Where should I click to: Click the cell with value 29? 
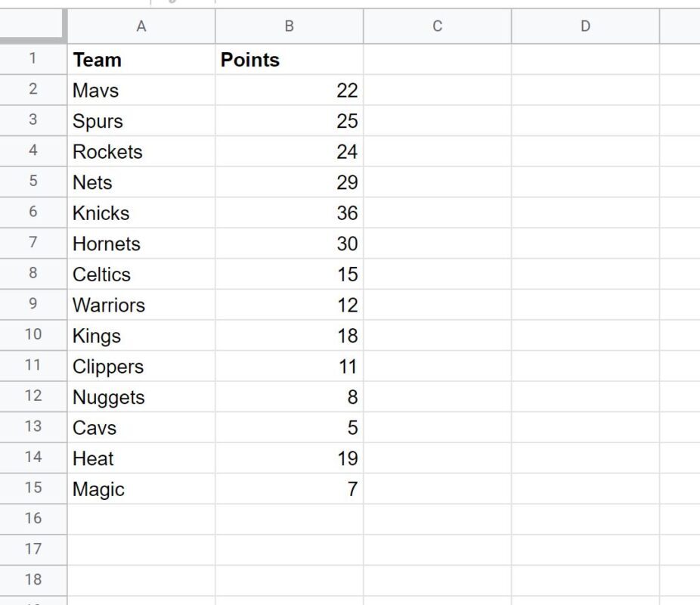tap(290, 182)
